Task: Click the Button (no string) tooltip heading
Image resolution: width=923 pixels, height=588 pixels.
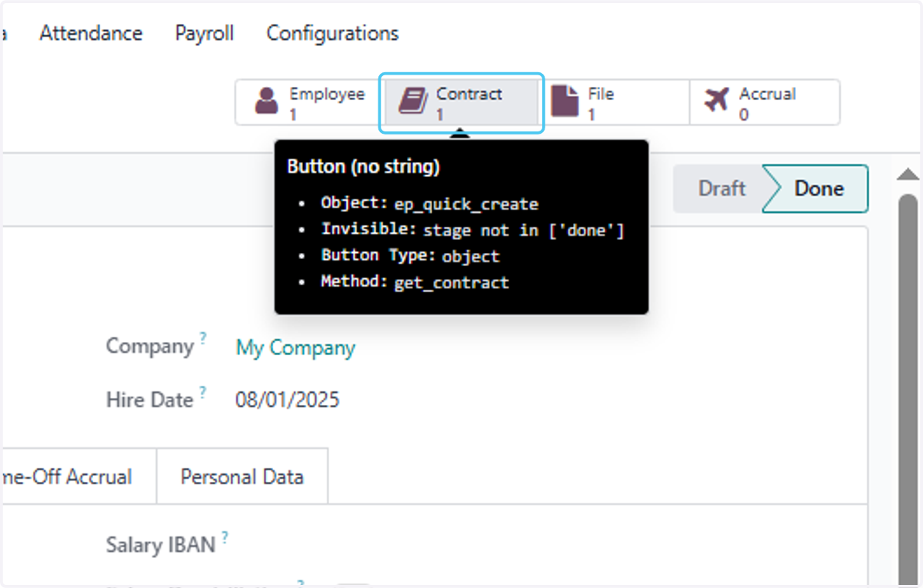Action: 363,166
